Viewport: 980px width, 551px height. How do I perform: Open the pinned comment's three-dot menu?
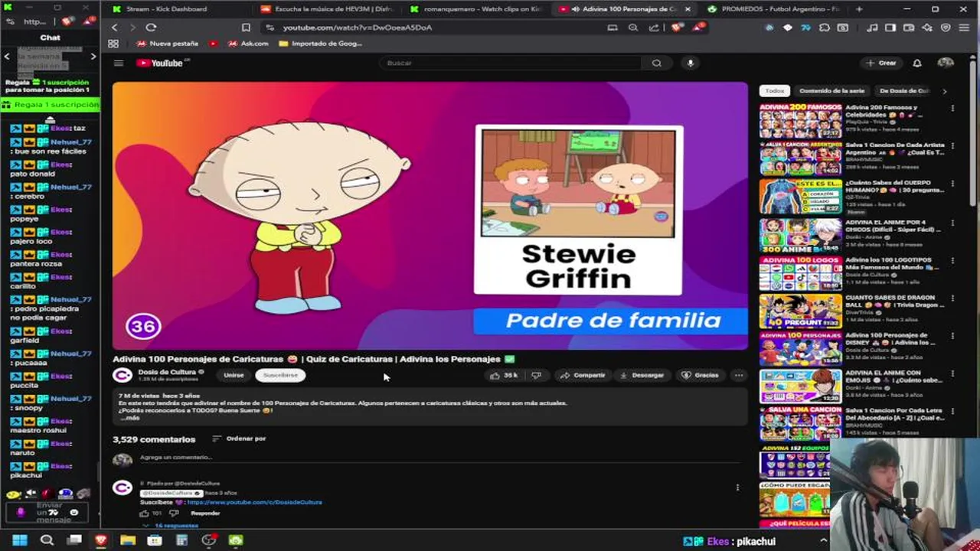point(737,487)
